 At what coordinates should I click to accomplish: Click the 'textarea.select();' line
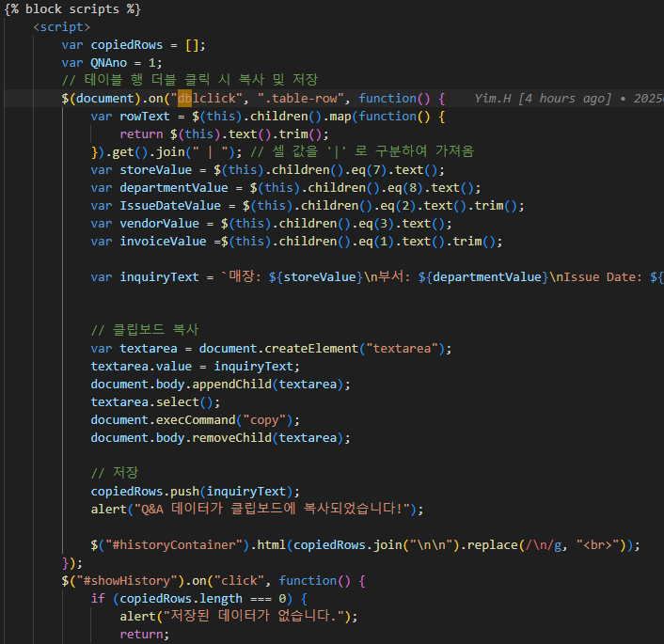[155, 401]
